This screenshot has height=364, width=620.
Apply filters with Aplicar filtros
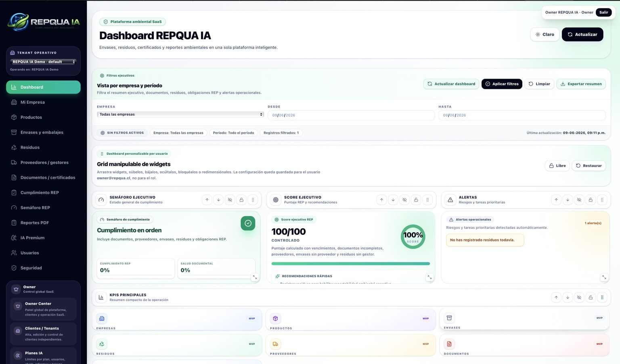tap(502, 84)
